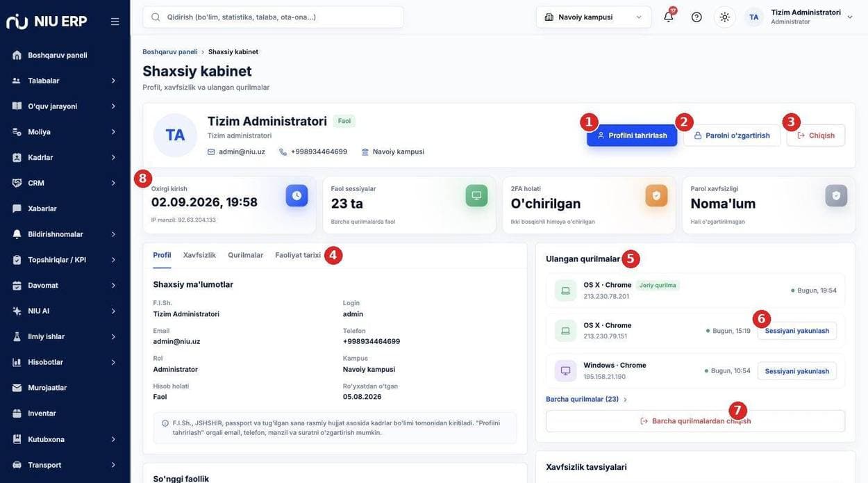Image resolution: width=868 pixels, height=483 pixels.
Task: Click the laptop icon for 213.230.79.151 device
Action: click(565, 331)
